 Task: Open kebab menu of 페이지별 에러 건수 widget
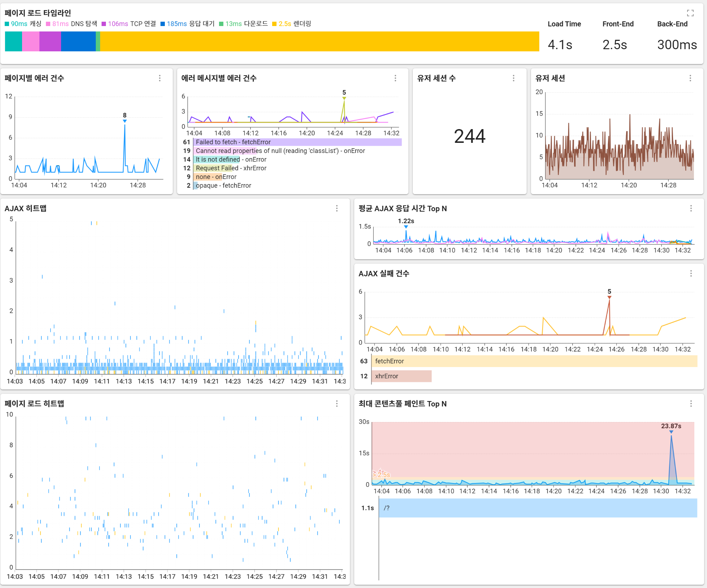pyautogui.click(x=160, y=78)
